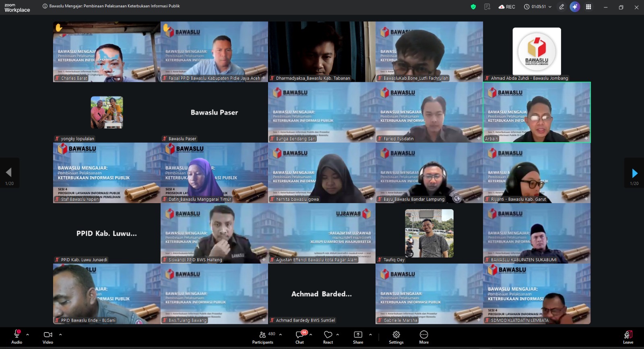Click the cloud REC recording indicator
Screen dimensions: 644x349
(507, 7)
